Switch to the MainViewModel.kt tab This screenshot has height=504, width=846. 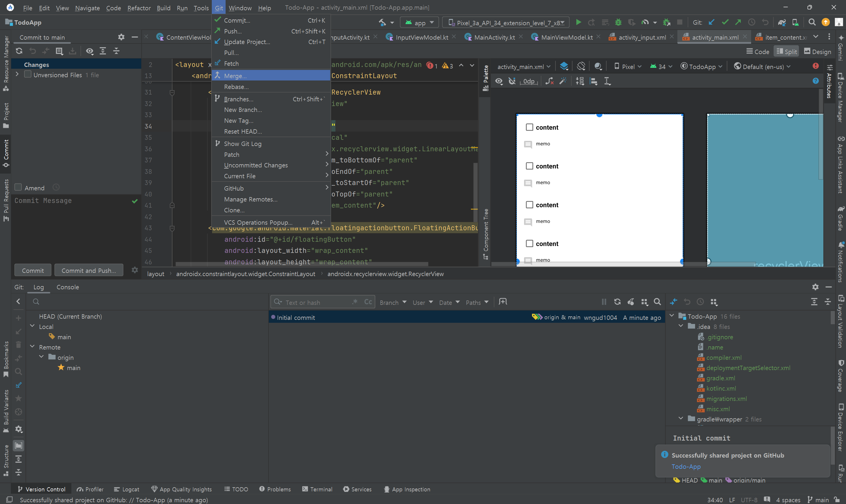[566, 37]
